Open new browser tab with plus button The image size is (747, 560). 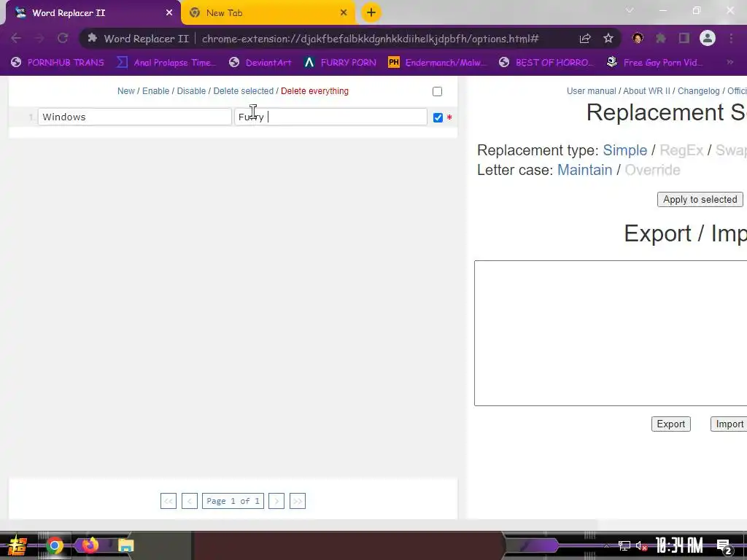371,12
